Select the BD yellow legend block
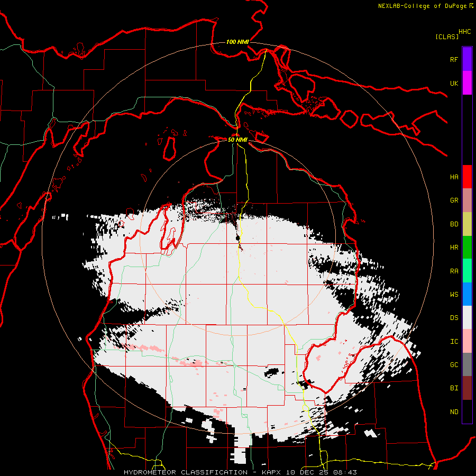This screenshot has width=476, height=476. (x=467, y=224)
